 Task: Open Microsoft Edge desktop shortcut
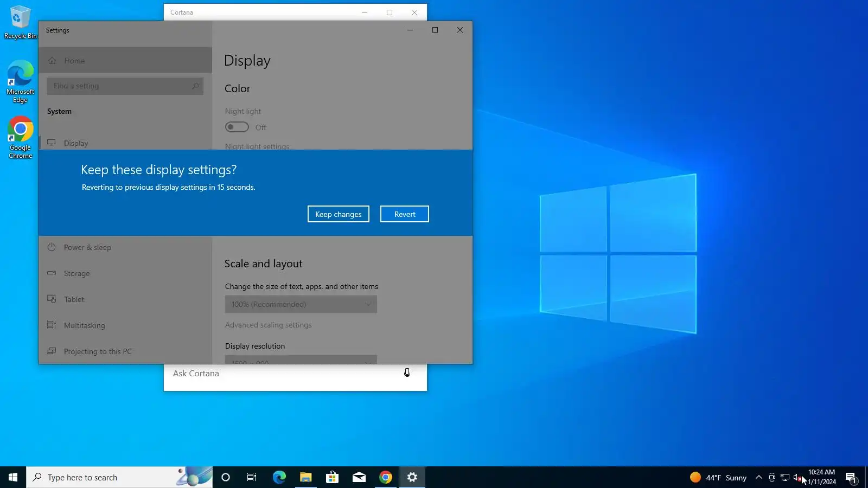coord(20,82)
